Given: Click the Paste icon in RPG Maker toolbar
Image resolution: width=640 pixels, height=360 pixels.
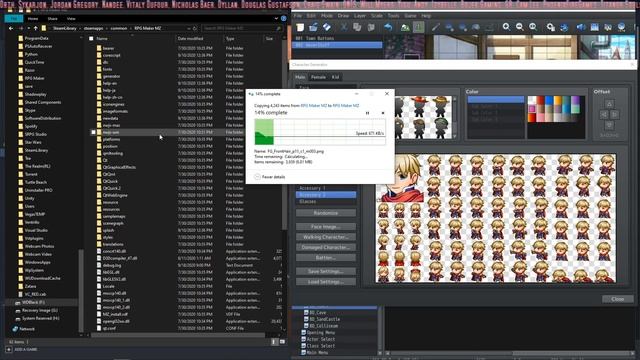Looking at the screenshot, I should pos(371,27).
